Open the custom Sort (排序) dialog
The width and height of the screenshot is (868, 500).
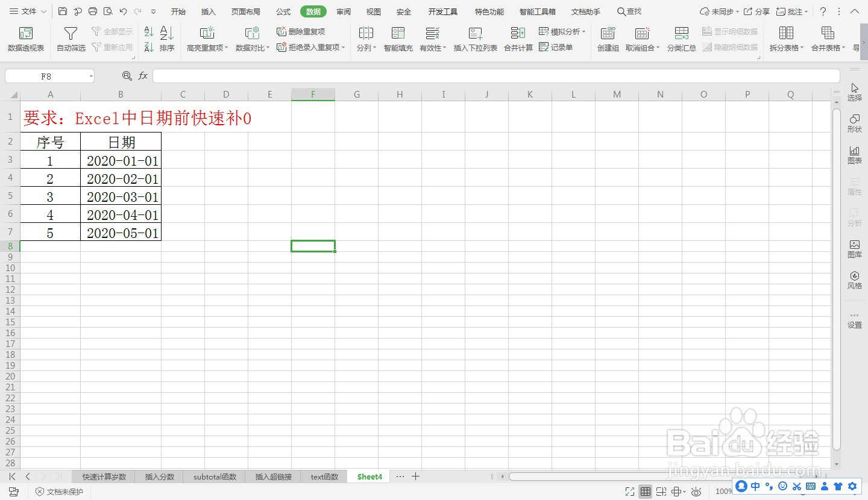pos(167,39)
